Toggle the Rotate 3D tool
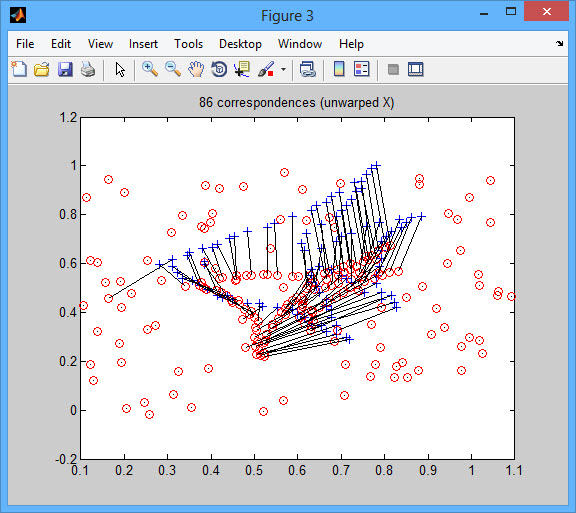Image resolution: width=576 pixels, height=513 pixels. point(219,69)
